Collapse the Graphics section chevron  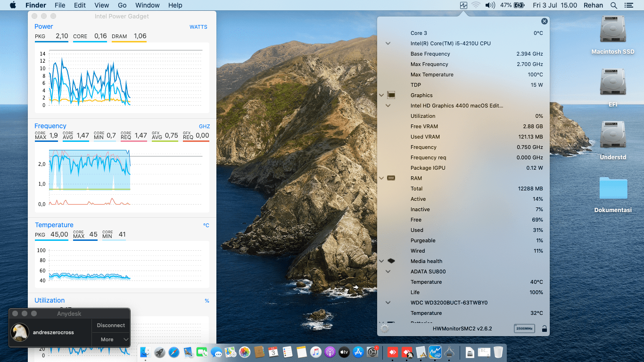pyautogui.click(x=381, y=95)
